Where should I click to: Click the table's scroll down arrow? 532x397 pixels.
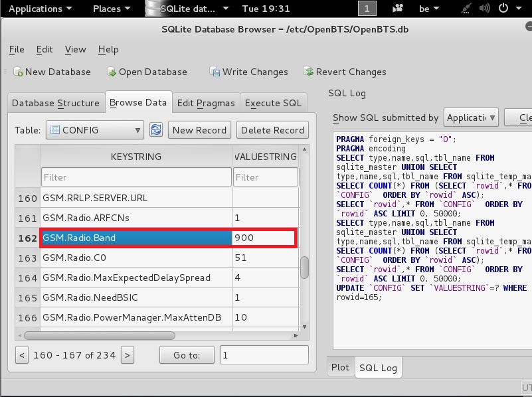click(305, 327)
